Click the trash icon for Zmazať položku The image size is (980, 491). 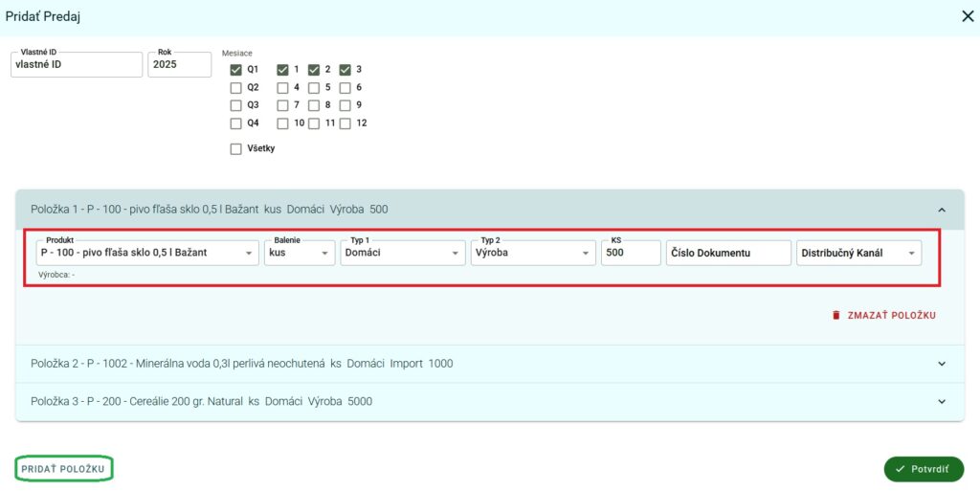coord(835,315)
